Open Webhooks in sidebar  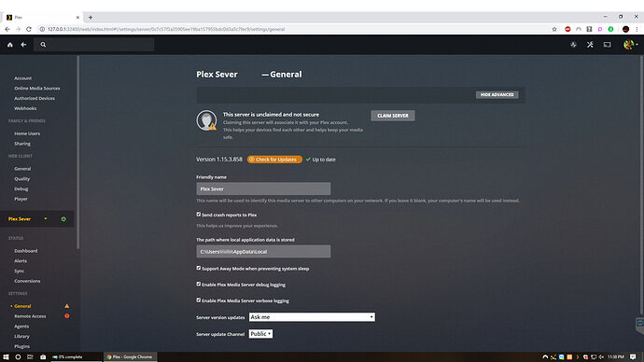25,108
